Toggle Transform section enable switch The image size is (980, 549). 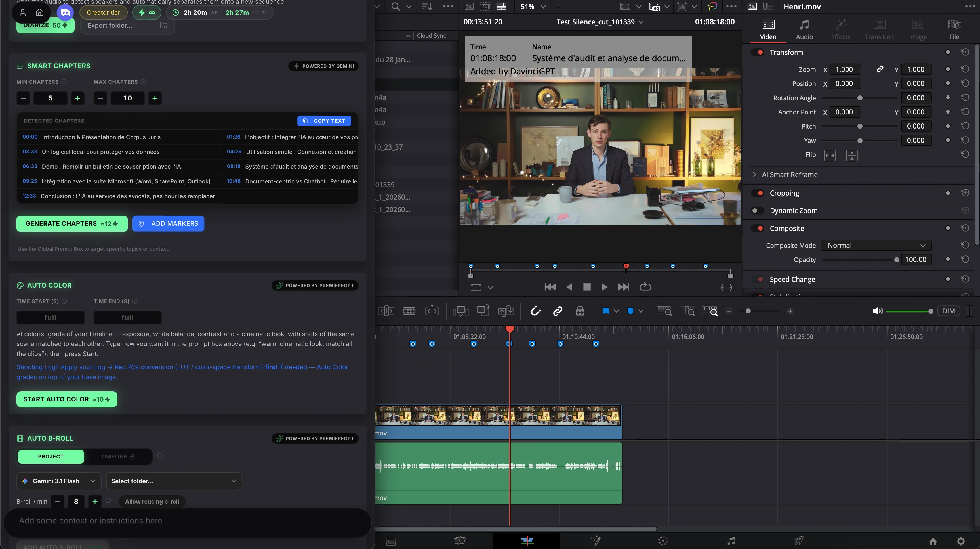click(x=758, y=52)
